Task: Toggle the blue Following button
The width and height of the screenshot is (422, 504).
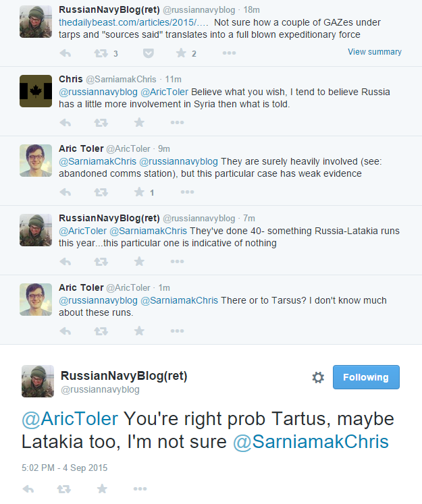Action: (x=366, y=377)
